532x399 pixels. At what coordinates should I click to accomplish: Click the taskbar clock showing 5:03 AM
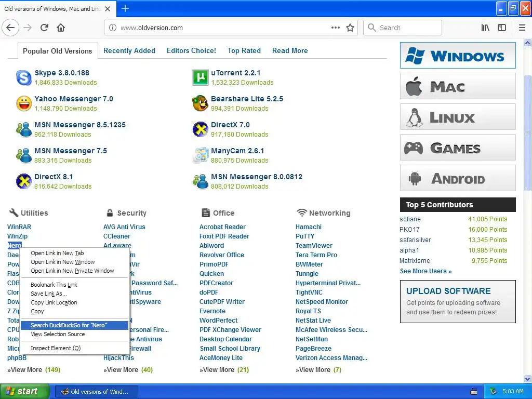click(x=513, y=392)
